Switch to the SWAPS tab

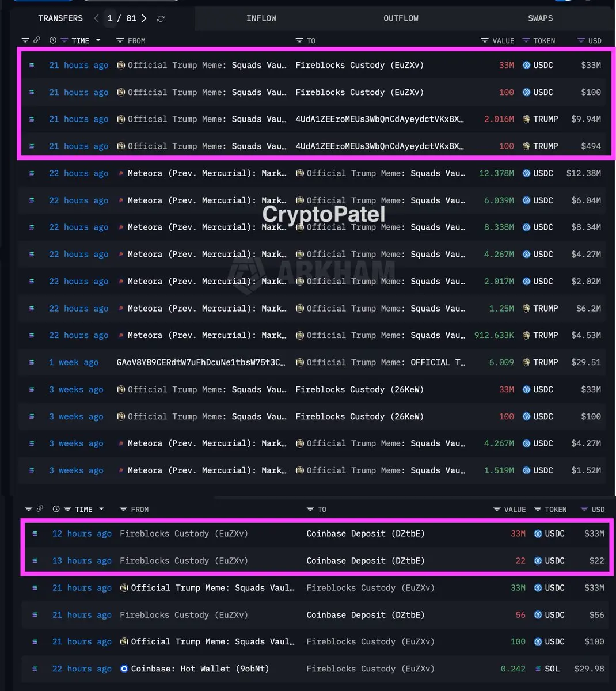pyautogui.click(x=541, y=18)
